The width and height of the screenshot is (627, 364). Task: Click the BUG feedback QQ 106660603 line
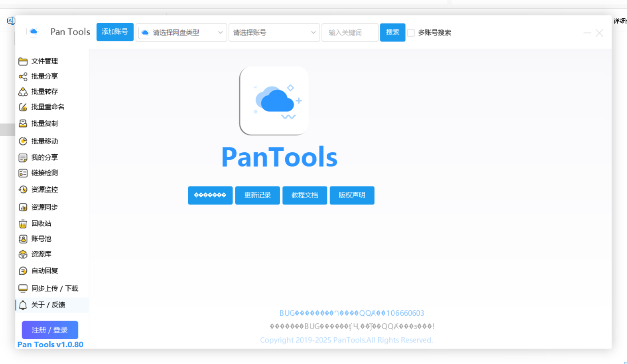[x=352, y=313]
